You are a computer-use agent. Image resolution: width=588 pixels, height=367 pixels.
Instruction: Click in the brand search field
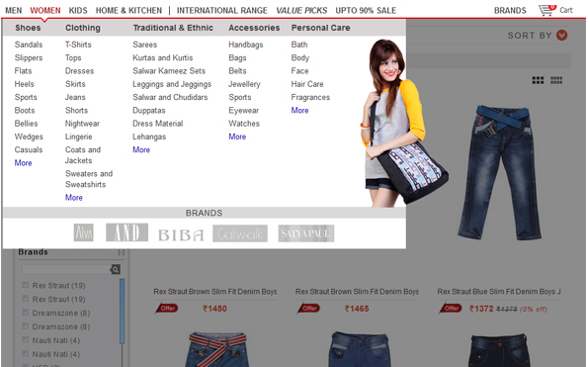click(x=66, y=269)
